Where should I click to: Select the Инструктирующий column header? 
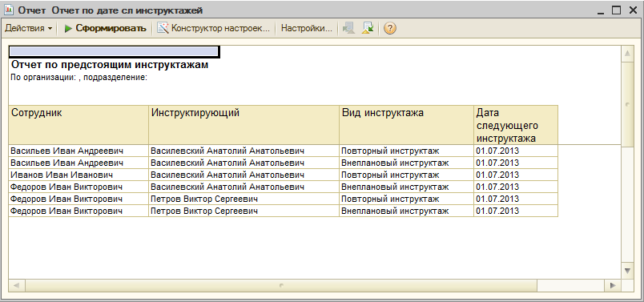click(244, 124)
